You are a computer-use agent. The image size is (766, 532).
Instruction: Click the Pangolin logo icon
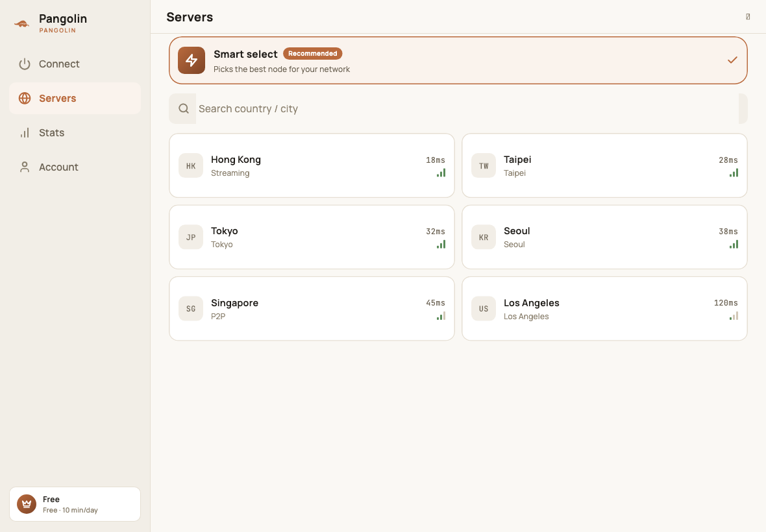point(21,23)
